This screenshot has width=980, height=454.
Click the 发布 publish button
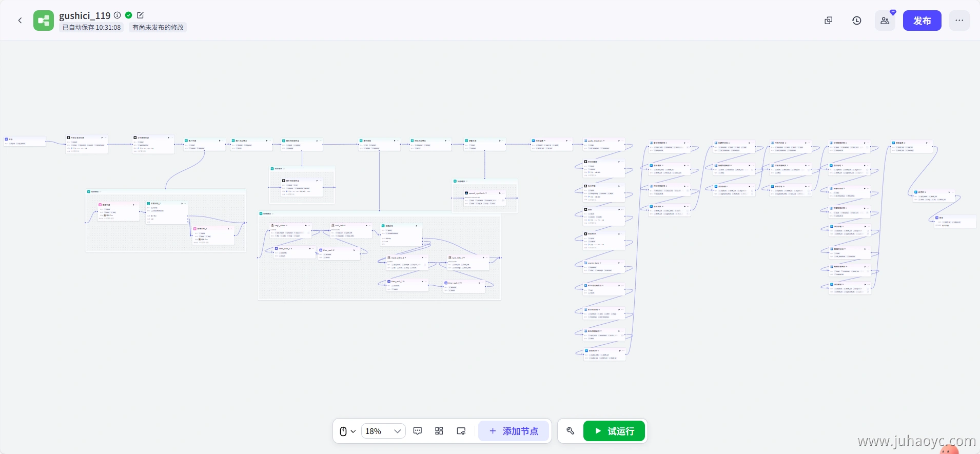922,21
